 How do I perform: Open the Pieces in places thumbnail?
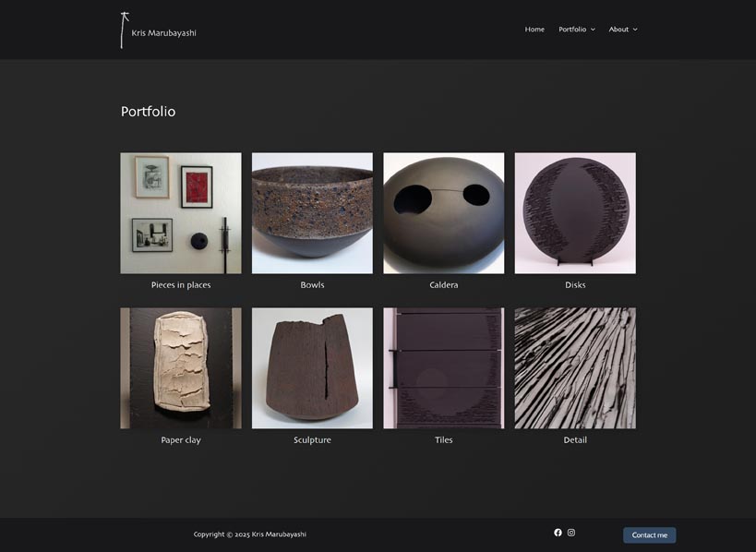(181, 213)
